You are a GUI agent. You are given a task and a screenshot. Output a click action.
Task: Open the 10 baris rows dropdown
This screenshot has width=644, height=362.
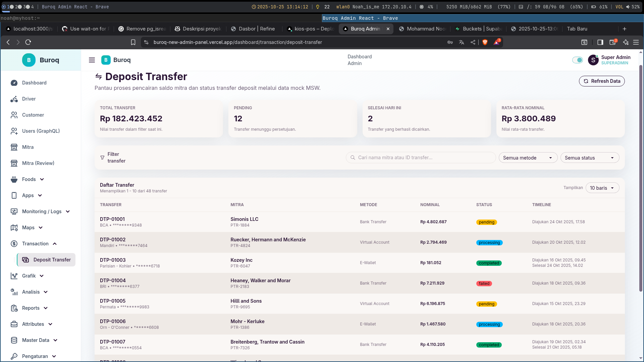coord(602,188)
